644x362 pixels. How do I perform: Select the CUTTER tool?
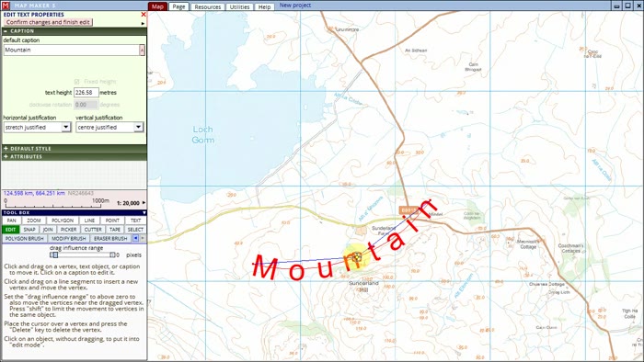tap(93, 230)
